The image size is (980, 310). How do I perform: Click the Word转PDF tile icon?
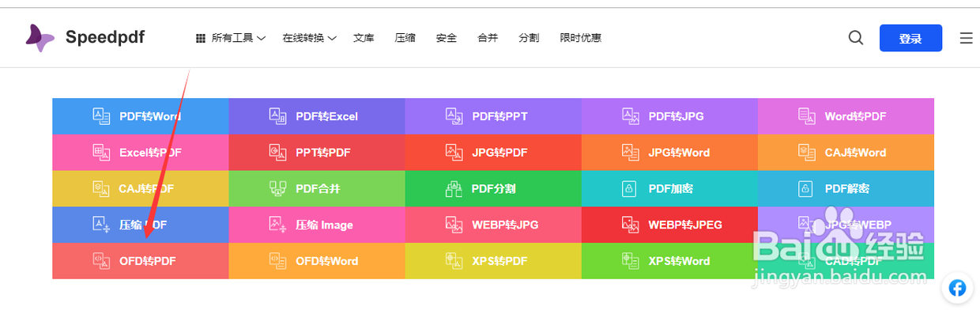point(806,116)
